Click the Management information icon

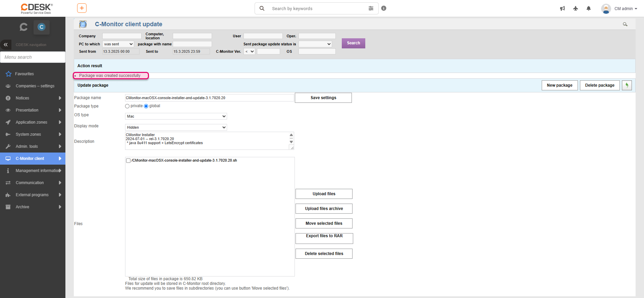[8, 171]
